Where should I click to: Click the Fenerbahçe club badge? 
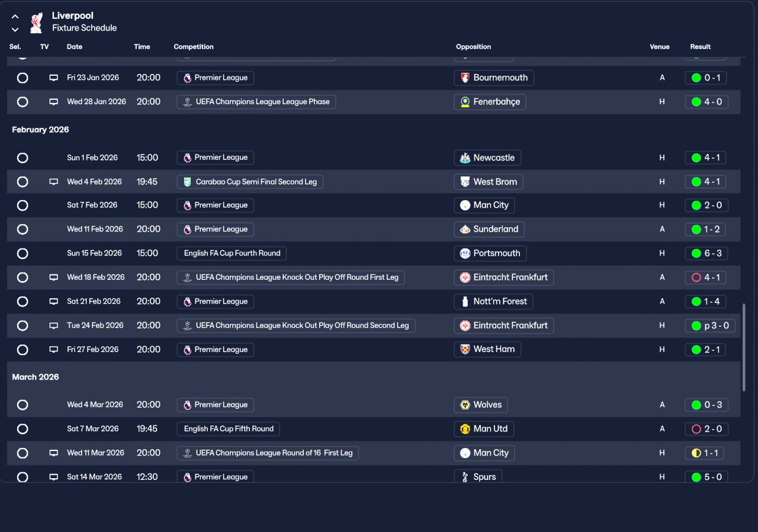pos(465,102)
